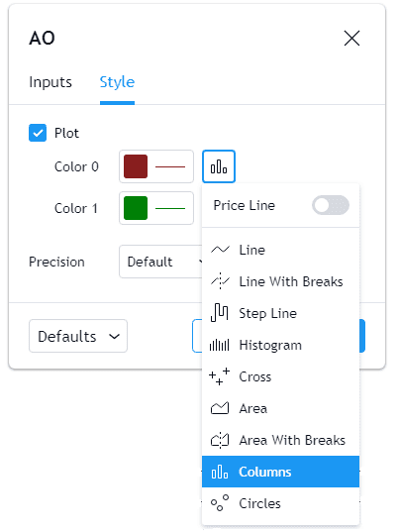Viewport: 399px width, 532px height.
Task: Open the plot style columns dropdown button
Action: coord(219,166)
